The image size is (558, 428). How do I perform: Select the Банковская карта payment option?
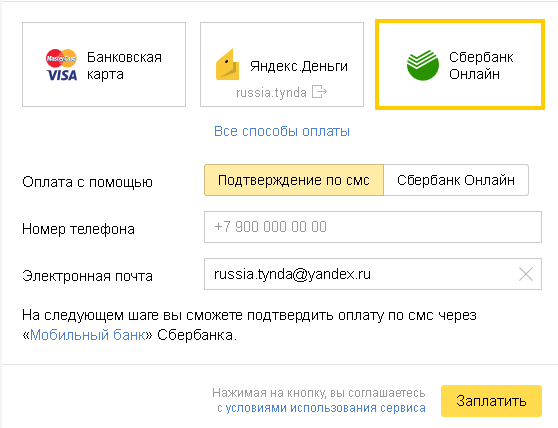click(104, 64)
